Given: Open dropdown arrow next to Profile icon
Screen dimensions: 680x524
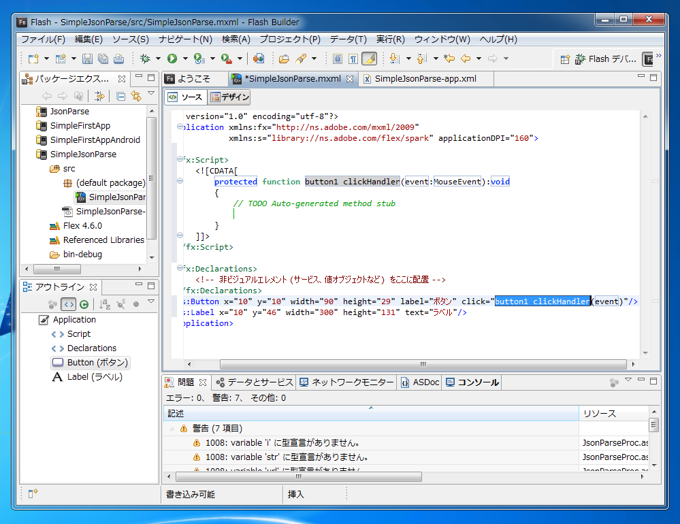Looking at the screenshot, I should pyautogui.click(x=212, y=59).
